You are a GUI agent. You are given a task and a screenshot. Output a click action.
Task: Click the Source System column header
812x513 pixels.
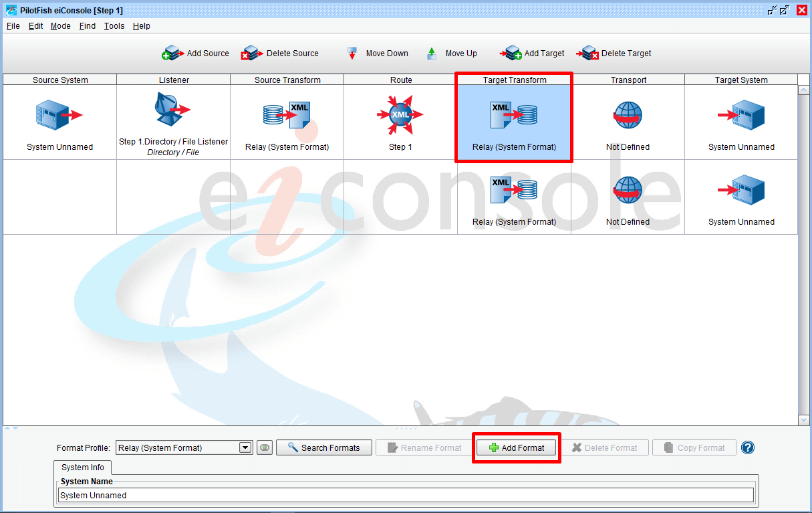(x=60, y=80)
